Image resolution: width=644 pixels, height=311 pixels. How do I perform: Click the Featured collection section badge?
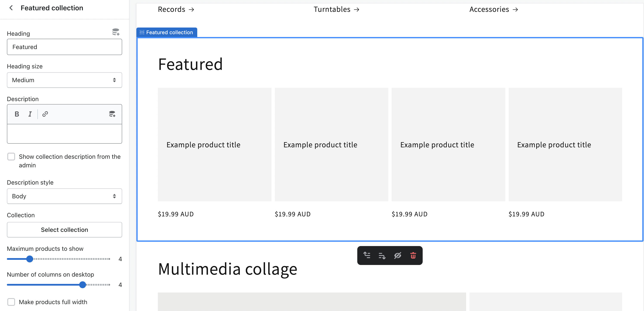[x=167, y=32]
